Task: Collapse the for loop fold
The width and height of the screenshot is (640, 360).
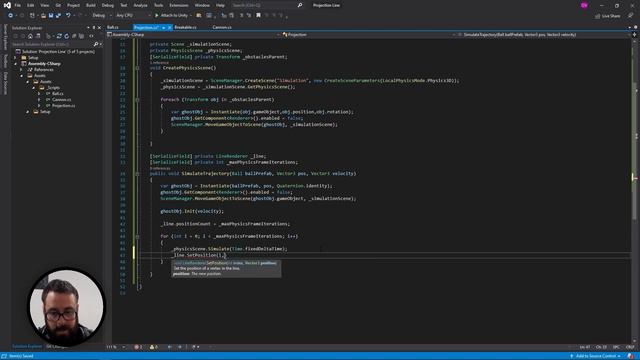Action: point(137,236)
